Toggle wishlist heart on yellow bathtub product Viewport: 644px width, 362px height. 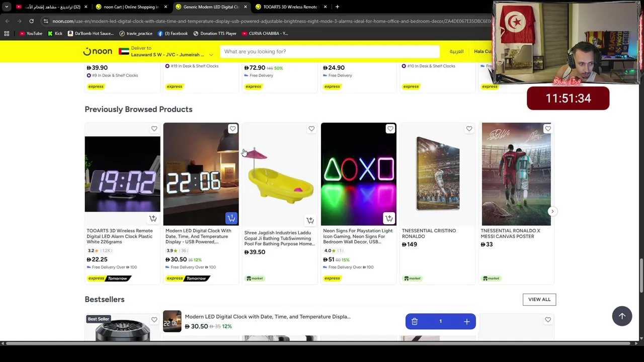(x=311, y=129)
